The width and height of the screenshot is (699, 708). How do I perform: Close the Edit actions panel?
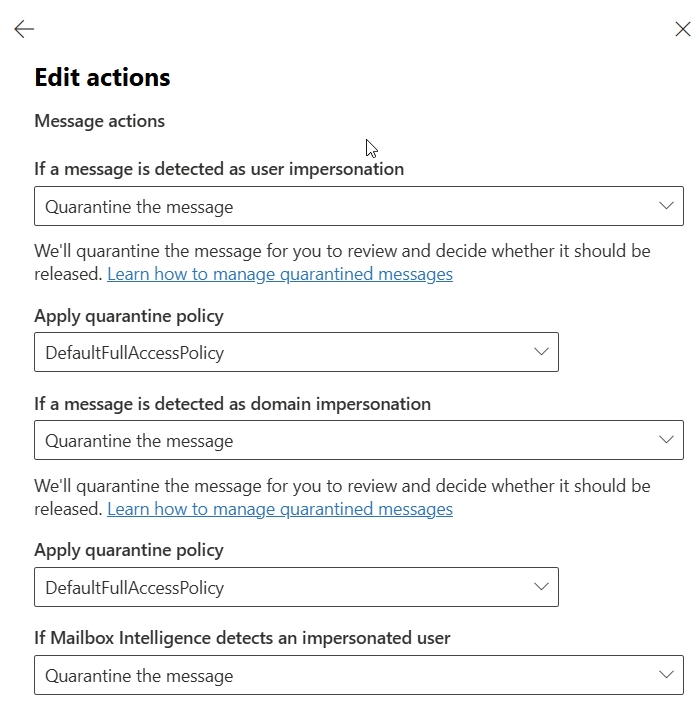point(683,29)
